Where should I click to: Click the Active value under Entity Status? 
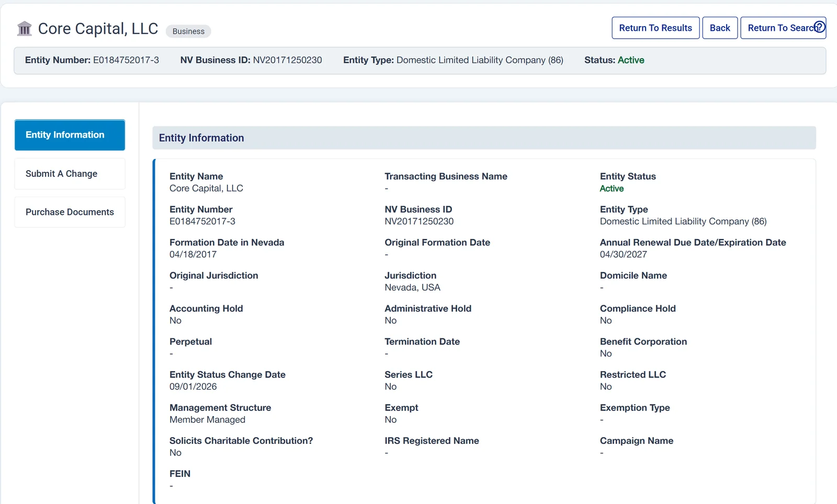point(612,188)
